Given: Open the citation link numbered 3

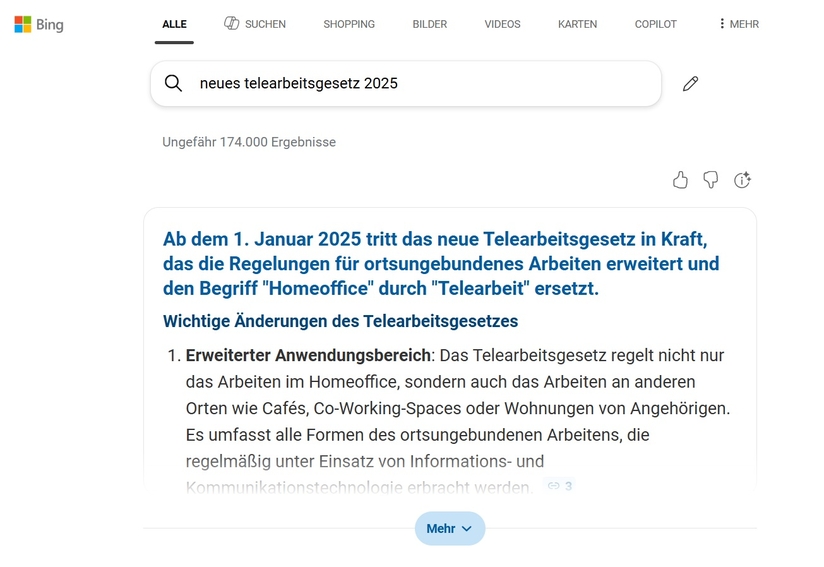Looking at the screenshot, I should [560, 486].
